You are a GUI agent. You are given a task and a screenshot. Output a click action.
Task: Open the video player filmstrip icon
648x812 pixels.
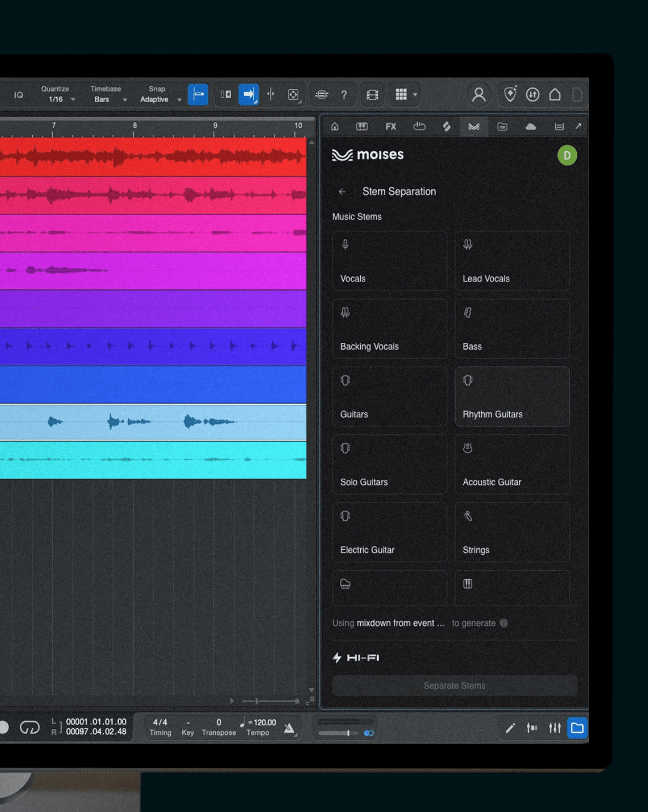pos(372,95)
